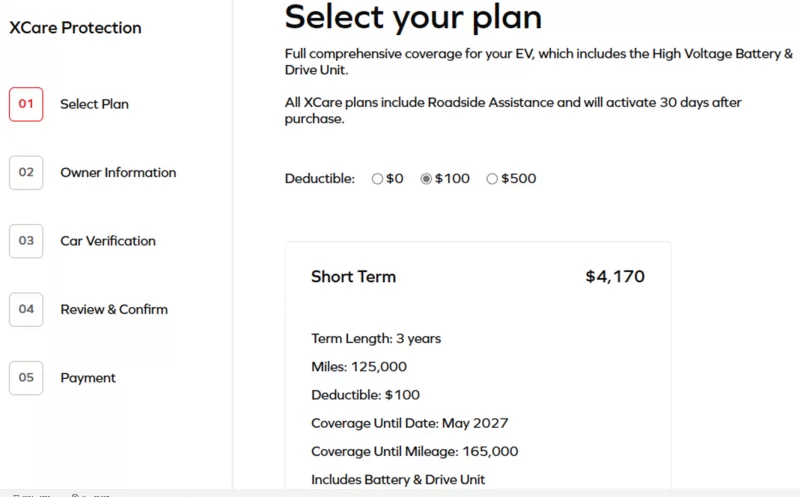Click the 05 step number box

[x=26, y=378]
